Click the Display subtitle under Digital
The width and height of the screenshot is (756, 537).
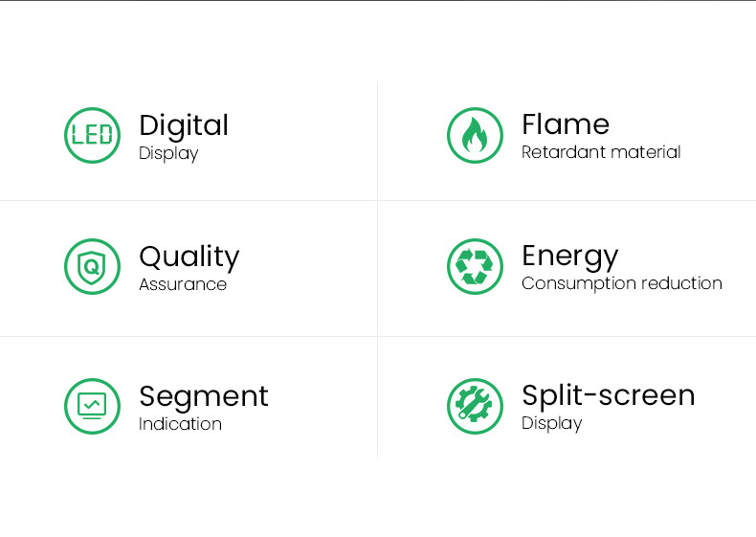coord(168,153)
